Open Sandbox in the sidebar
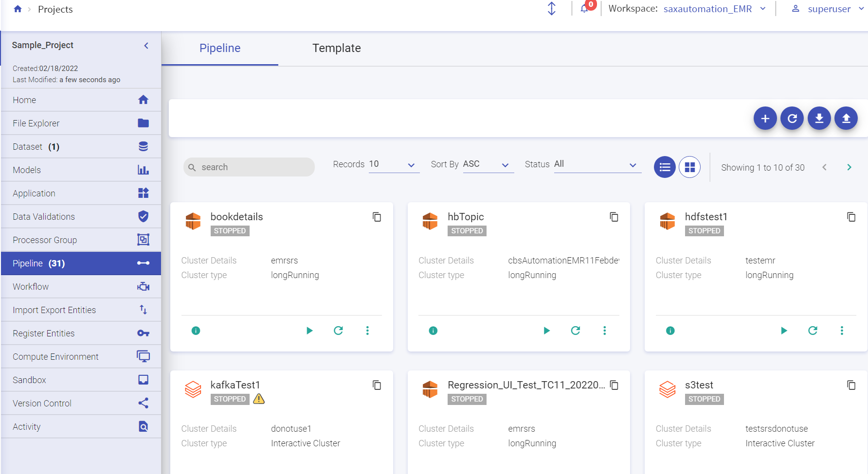This screenshot has width=868, height=474. 81,380
